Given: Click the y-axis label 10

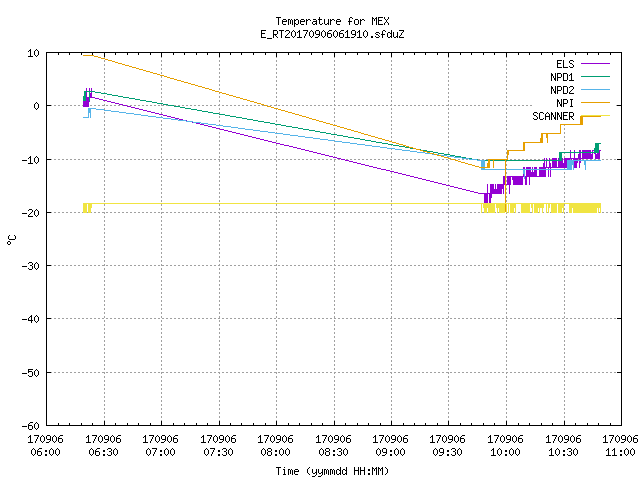Looking at the screenshot, I should click(33, 53).
